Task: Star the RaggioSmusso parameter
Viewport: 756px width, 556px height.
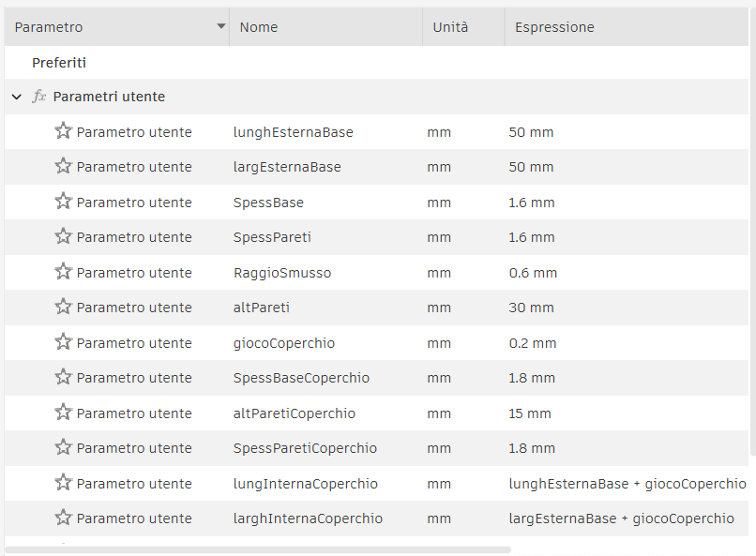Action: pos(63,272)
